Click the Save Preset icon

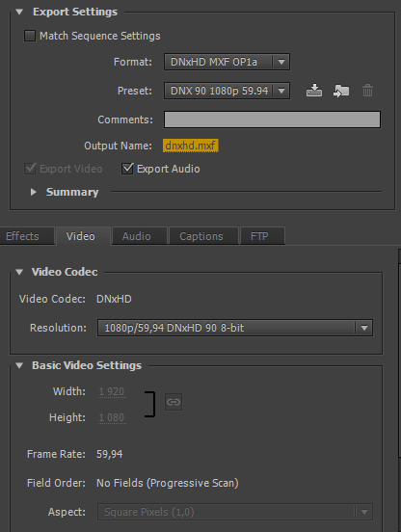pos(314,91)
